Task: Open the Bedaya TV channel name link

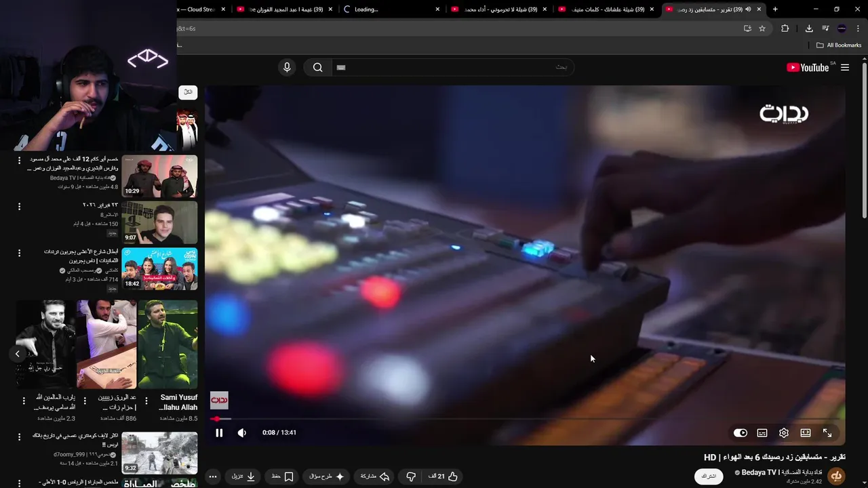Action: [x=782, y=472]
